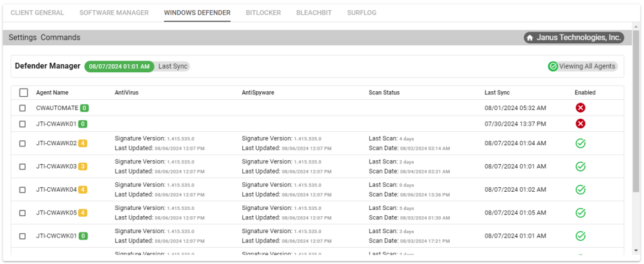Click the agent name JTI-CWAWK02
Screen dimensions: 644x264
tap(56, 143)
